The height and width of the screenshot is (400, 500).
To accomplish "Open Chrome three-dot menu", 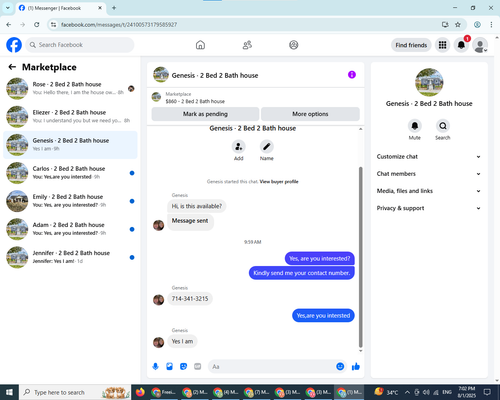I will point(491,24).
